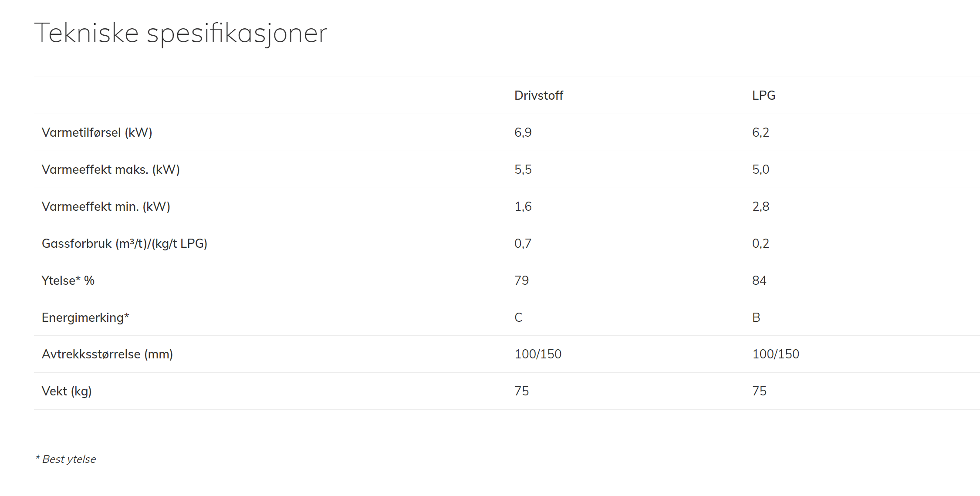The width and height of the screenshot is (980, 496).
Task: Click the energy rating "C" cell
Action: pos(518,317)
